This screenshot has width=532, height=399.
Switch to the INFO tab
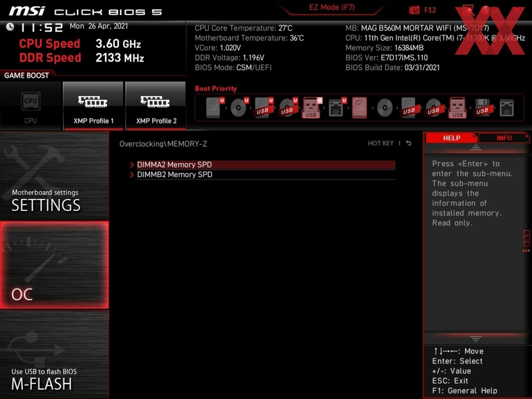pos(504,138)
